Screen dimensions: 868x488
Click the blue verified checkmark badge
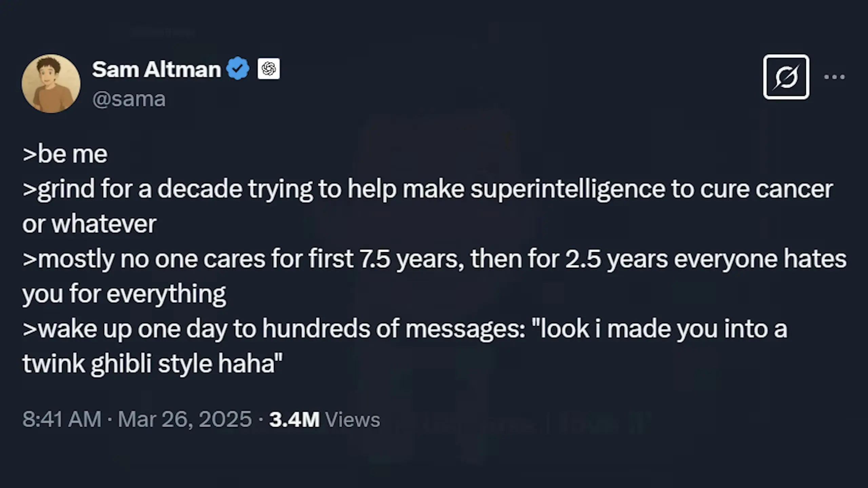[238, 68]
